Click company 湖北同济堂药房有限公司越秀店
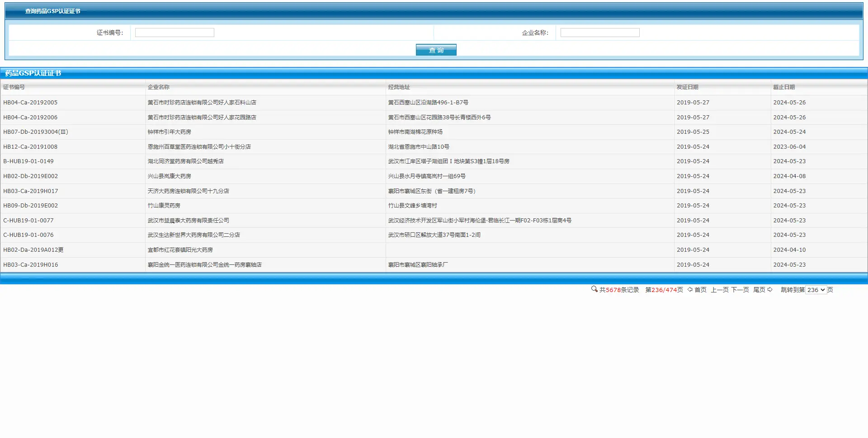This screenshot has width=868, height=438. (185, 161)
